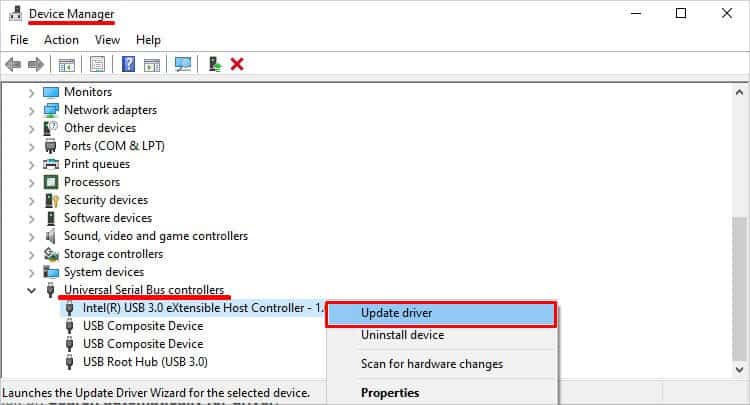Viewport: 750px width, 405px height.
Task: Maximize the Device Manager window
Action: [x=681, y=13]
